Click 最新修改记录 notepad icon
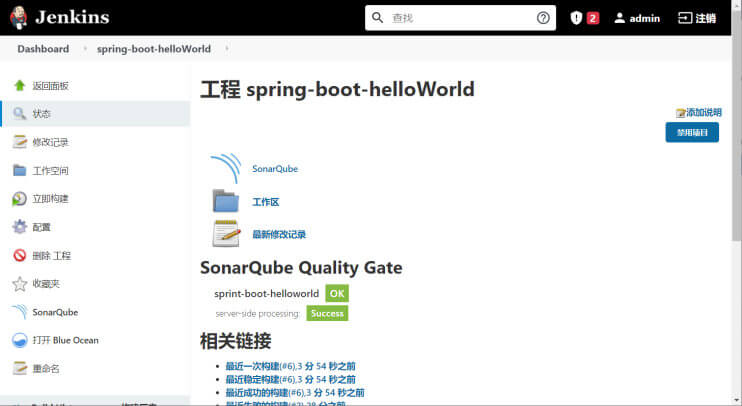The width and height of the screenshot is (742, 406). [226, 233]
